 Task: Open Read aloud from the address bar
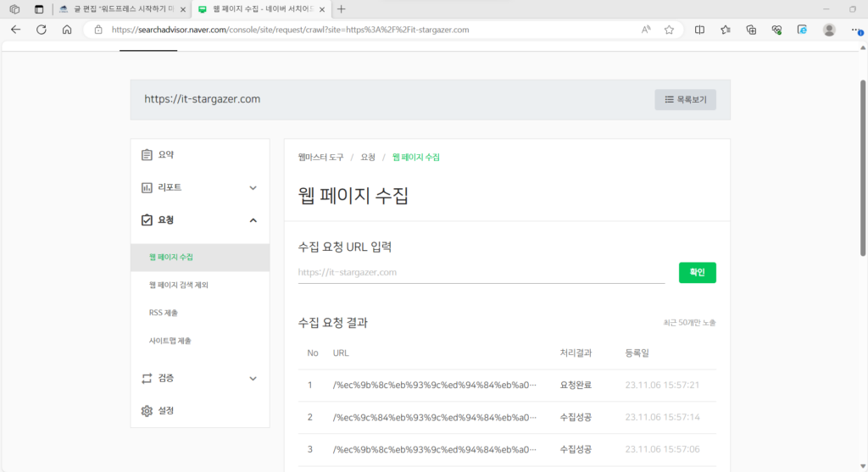(x=646, y=30)
